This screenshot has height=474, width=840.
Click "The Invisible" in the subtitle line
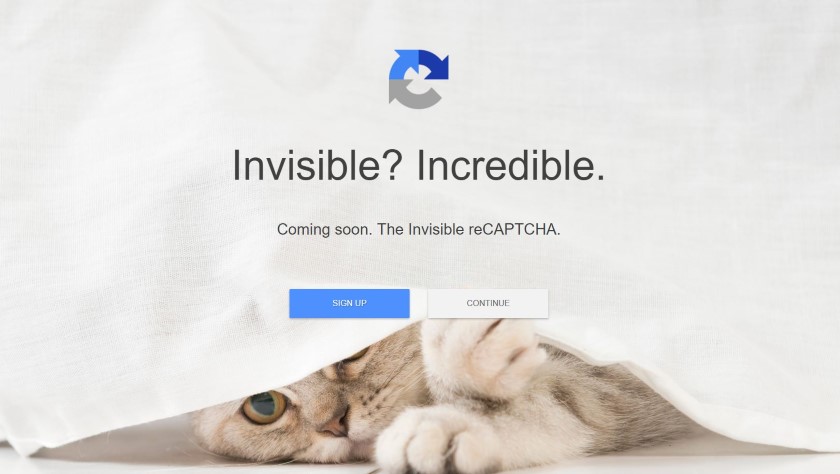[421, 229]
